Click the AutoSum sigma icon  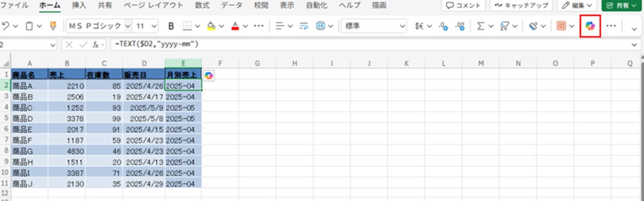481,26
